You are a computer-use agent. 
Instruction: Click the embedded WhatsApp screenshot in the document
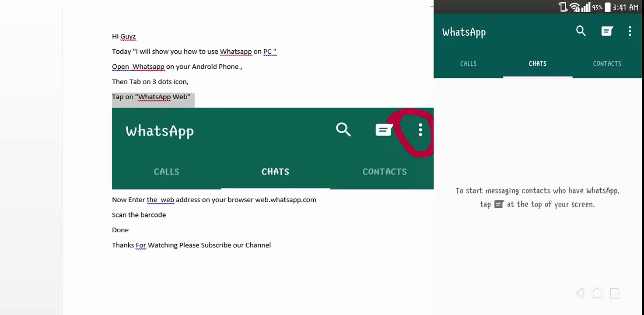273,148
